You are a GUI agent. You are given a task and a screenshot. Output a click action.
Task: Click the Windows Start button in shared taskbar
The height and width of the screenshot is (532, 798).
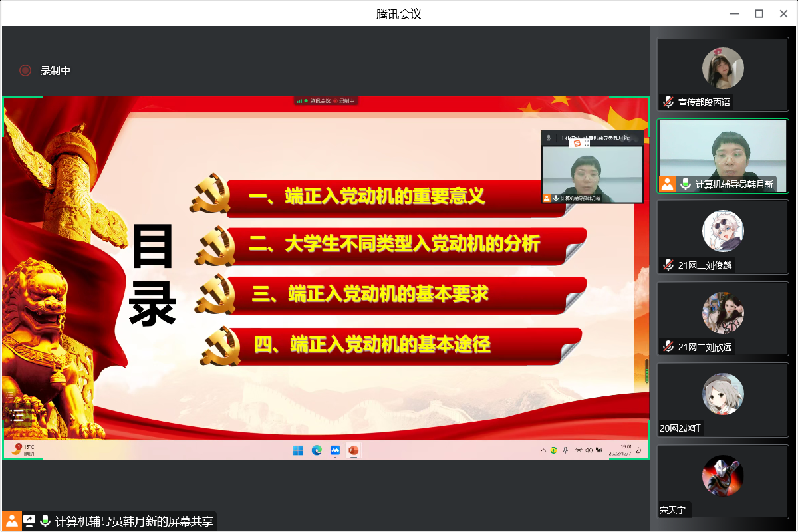(x=299, y=450)
